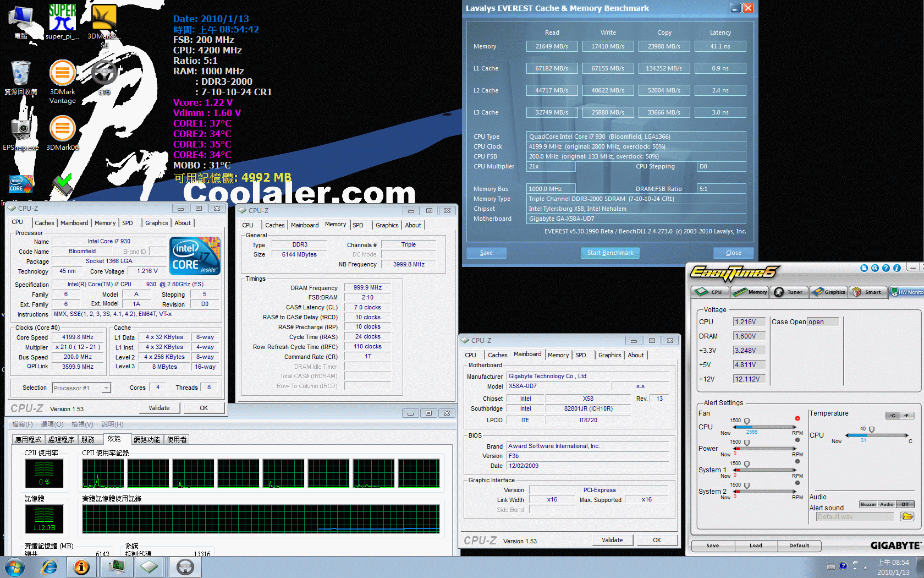The image size is (924, 578).
Task: Open EasyTune6 info icon
Action: [x=897, y=268]
